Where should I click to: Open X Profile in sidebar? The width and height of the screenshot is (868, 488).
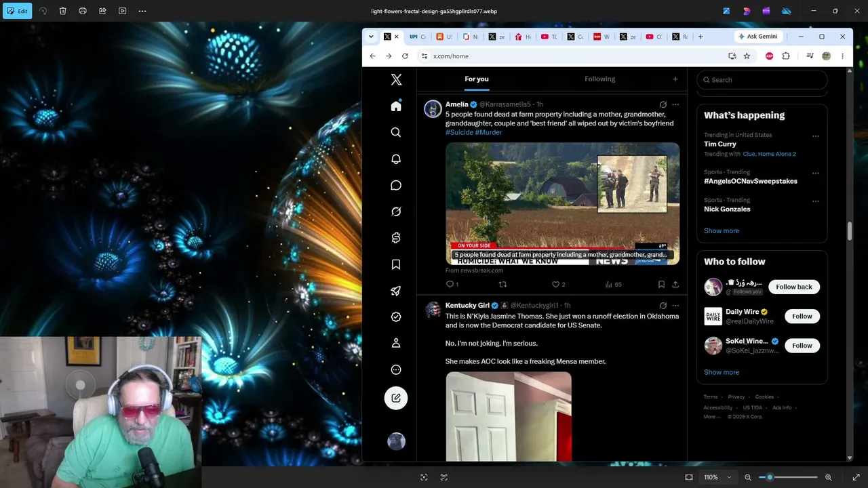pyautogui.click(x=396, y=344)
